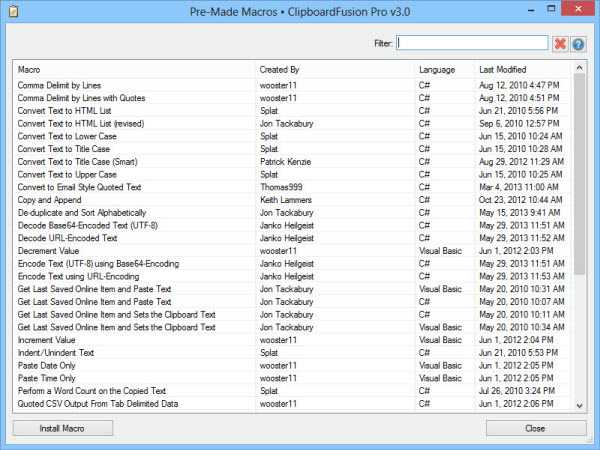Select 'Decode URL-Encoded Text' macro
The image size is (600, 450).
click(293, 238)
